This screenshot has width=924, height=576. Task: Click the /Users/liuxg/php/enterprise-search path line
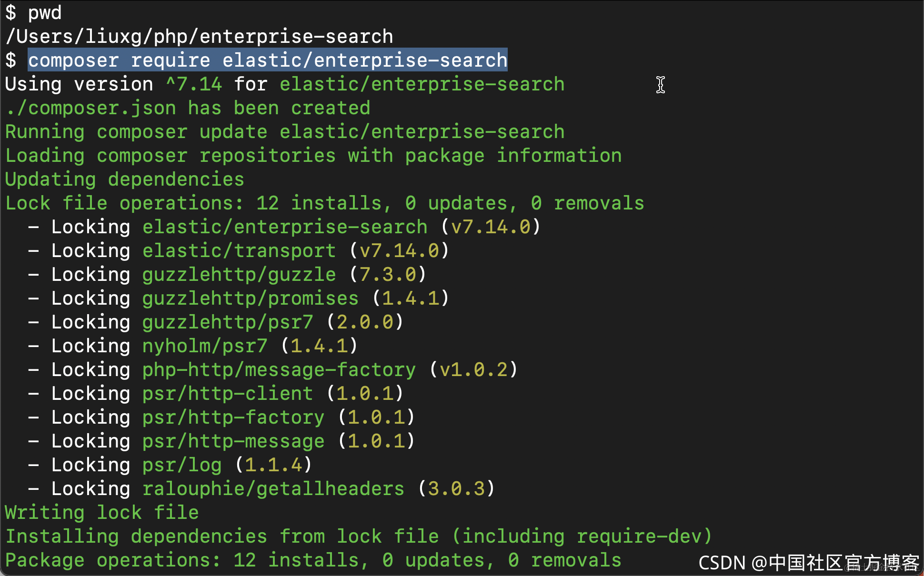[x=199, y=37]
